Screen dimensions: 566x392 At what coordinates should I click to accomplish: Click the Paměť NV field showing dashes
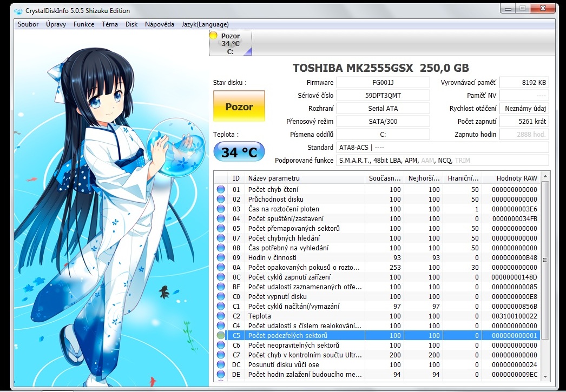(x=524, y=95)
